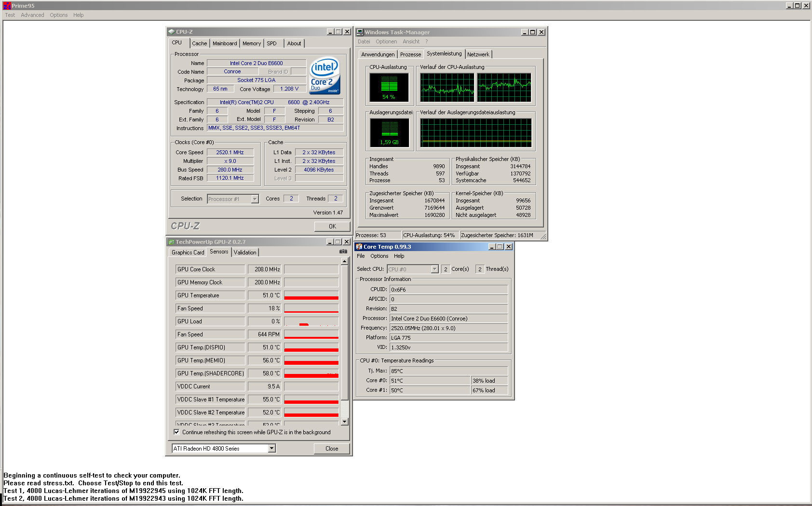Minimize the Core Temp window
Viewport: 812px width, 506px height.
click(x=492, y=247)
